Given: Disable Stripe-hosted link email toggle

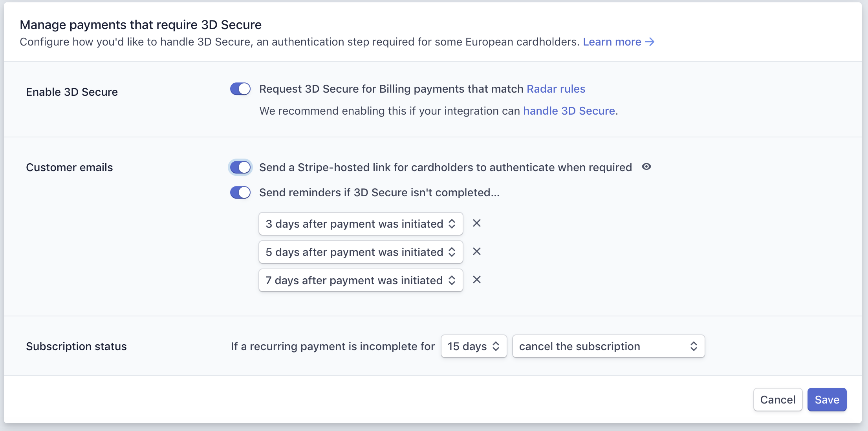Looking at the screenshot, I should (x=240, y=167).
